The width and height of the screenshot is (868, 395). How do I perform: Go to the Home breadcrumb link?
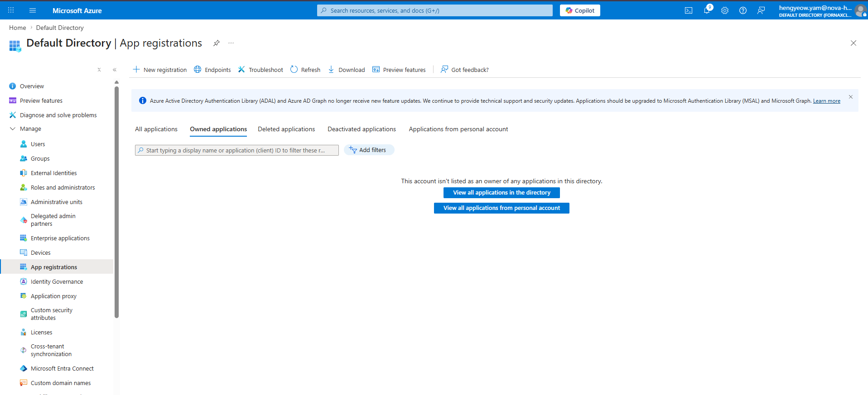click(18, 28)
